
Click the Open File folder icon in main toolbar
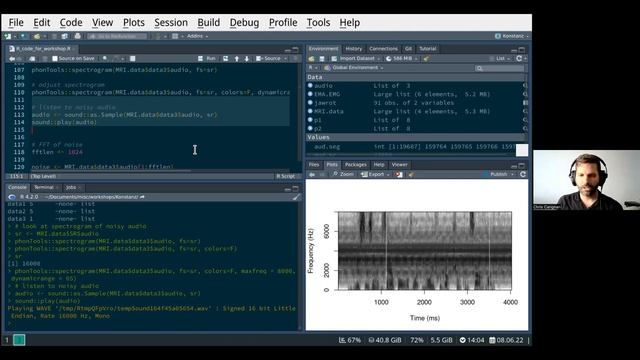(37, 36)
